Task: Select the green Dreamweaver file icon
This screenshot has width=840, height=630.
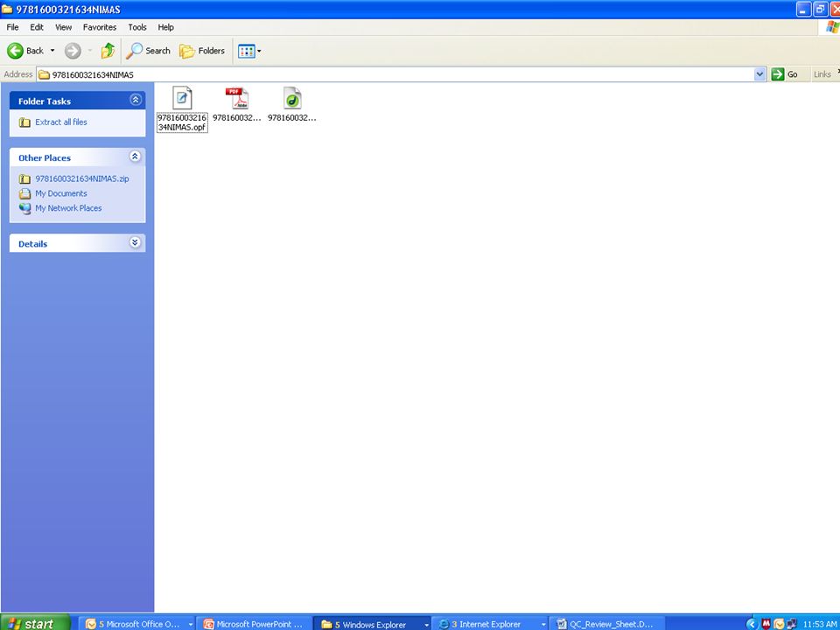Action: pos(292,98)
